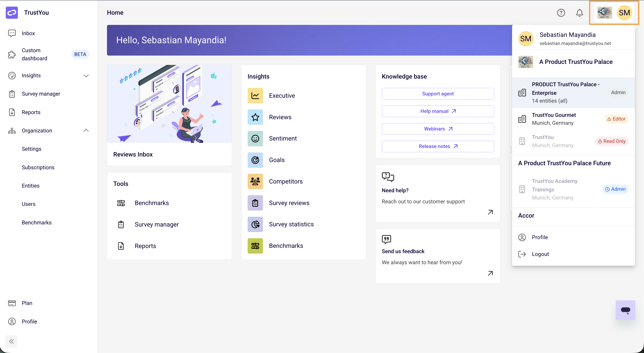This screenshot has width=644, height=353.
Task: Open the Reviews star icon
Action: [255, 117]
